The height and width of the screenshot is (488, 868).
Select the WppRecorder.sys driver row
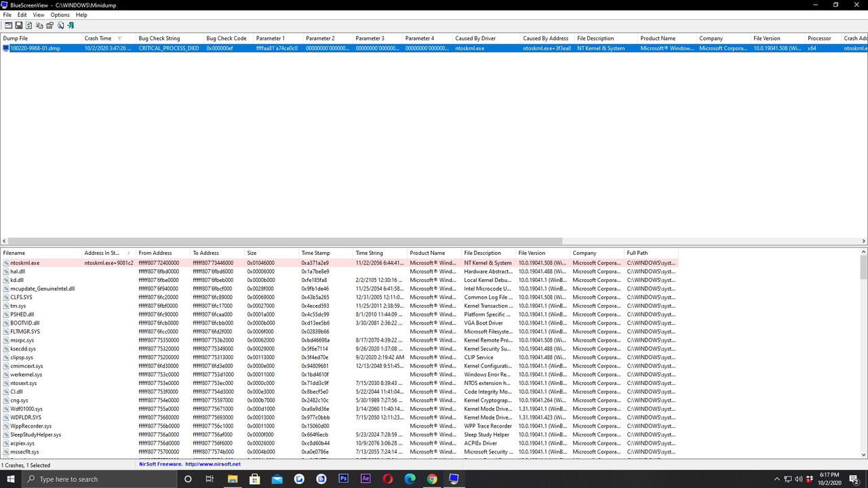point(339,426)
